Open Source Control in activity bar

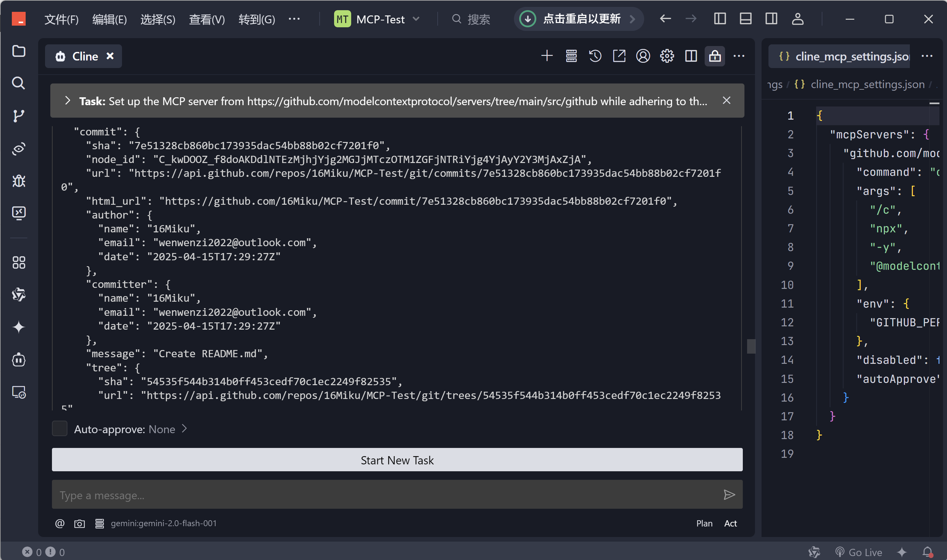(18, 116)
